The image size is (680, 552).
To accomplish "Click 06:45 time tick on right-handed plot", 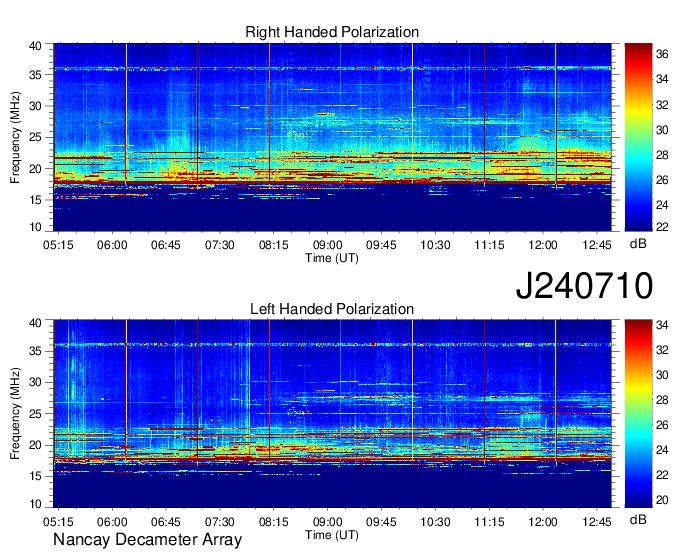I will [166, 245].
